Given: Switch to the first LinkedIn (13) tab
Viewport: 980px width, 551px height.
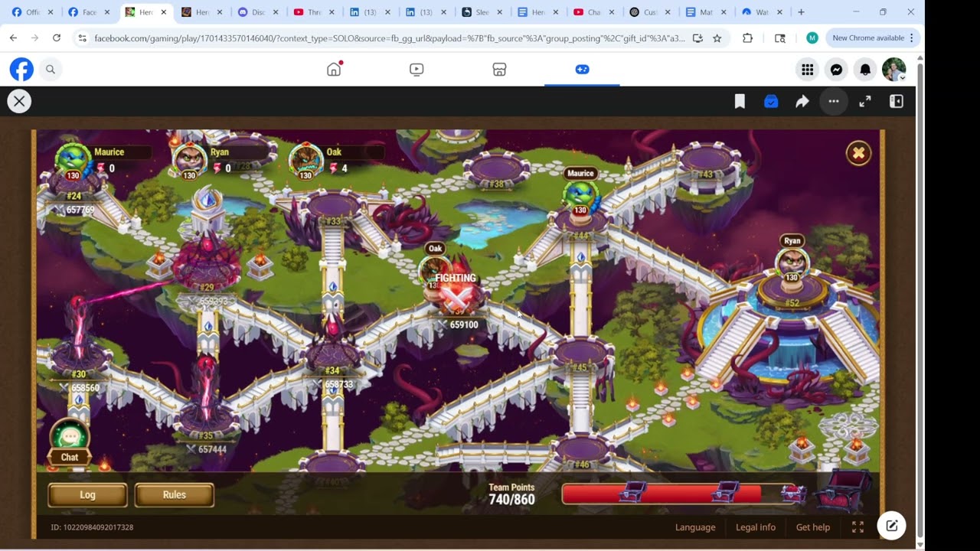Looking at the screenshot, I should pos(370,12).
